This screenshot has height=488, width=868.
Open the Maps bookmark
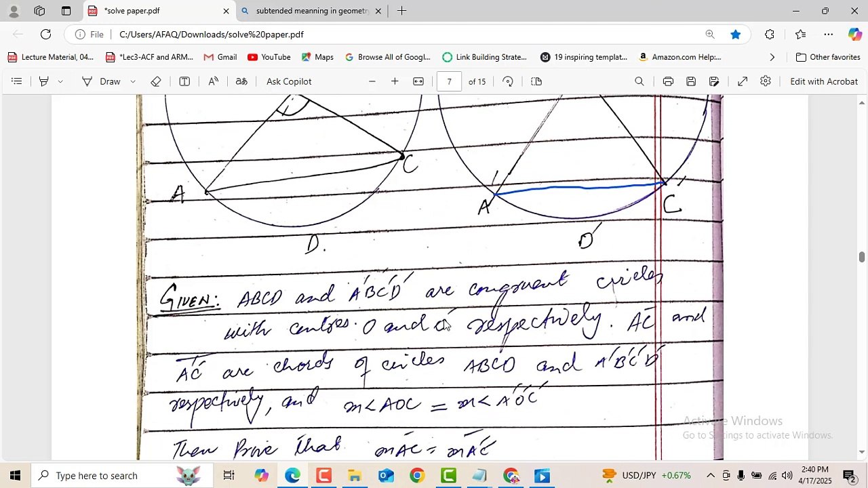tap(317, 57)
